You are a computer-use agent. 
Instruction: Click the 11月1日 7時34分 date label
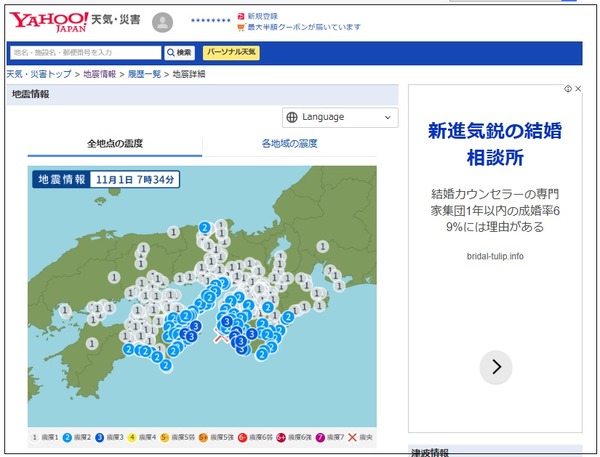pos(135,179)
